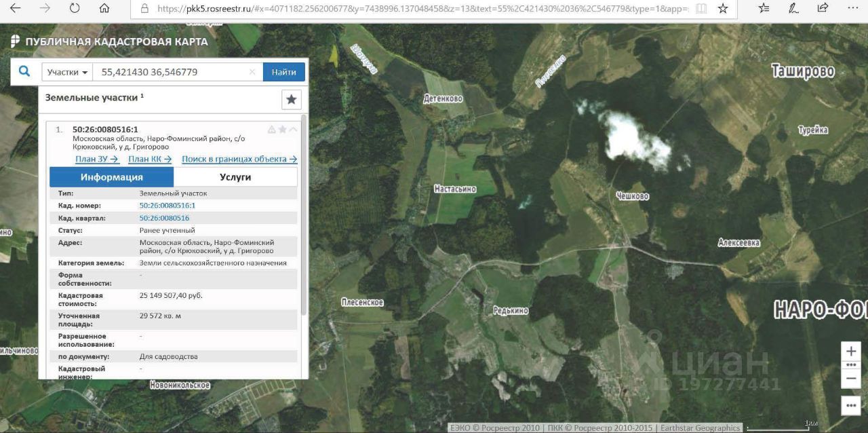
Task: Open the favorites star button in results panel
Action: pos(292,100)
